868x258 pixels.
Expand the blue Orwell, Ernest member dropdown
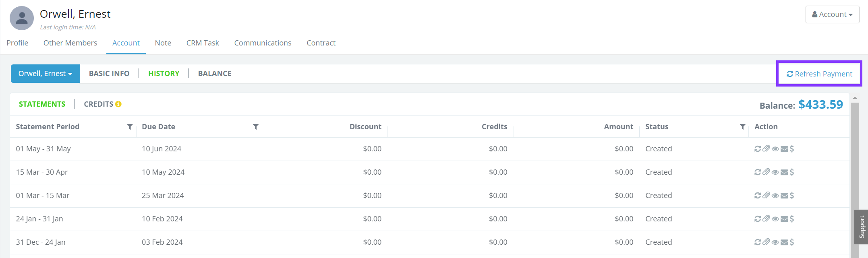tap(46, 74)
